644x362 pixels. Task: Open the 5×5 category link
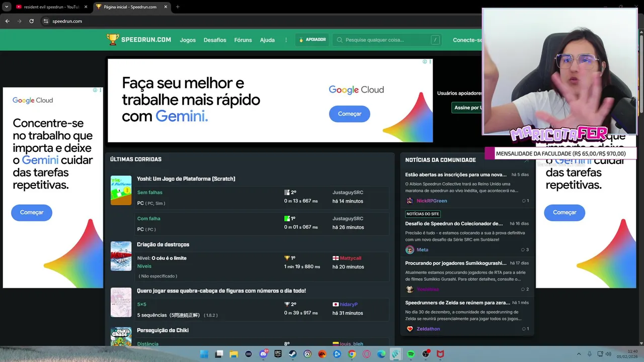point(142,304)
